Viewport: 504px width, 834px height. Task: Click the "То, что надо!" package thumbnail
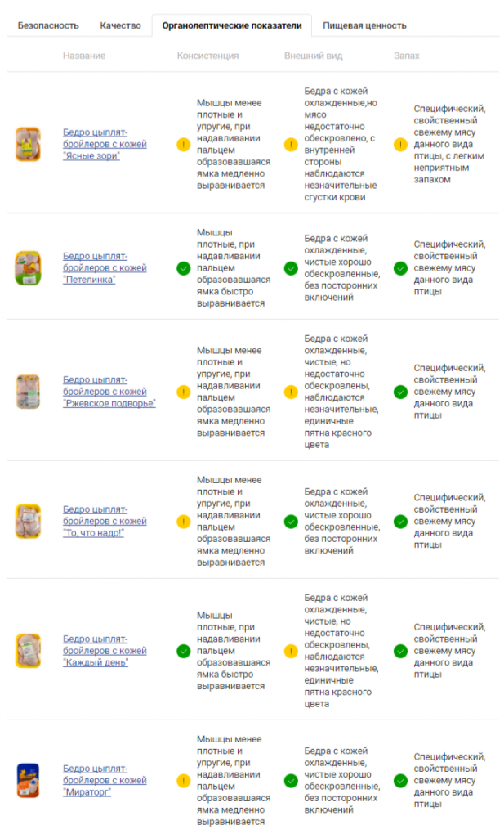(27, 522)
